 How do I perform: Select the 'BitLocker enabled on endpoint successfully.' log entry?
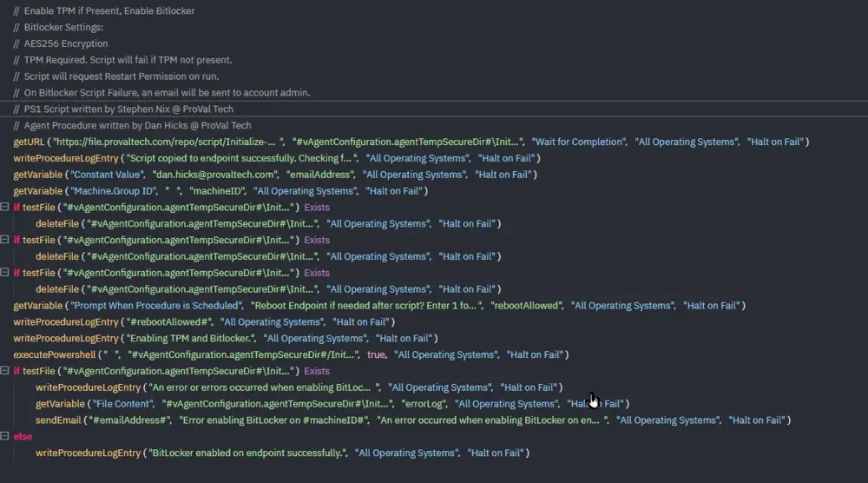pos(282,453)
